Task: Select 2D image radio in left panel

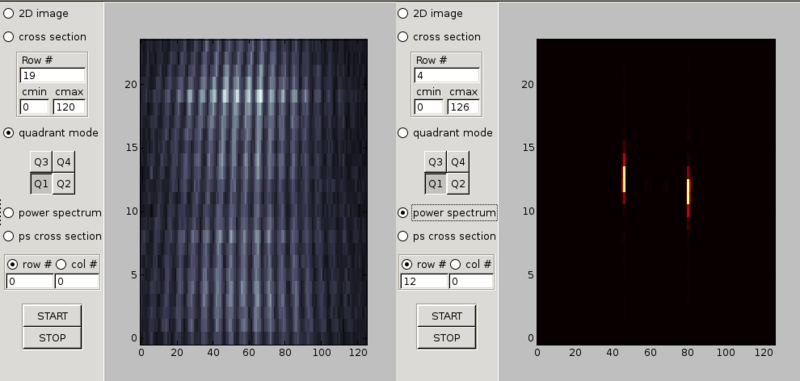Action: (x=9, y=13)
